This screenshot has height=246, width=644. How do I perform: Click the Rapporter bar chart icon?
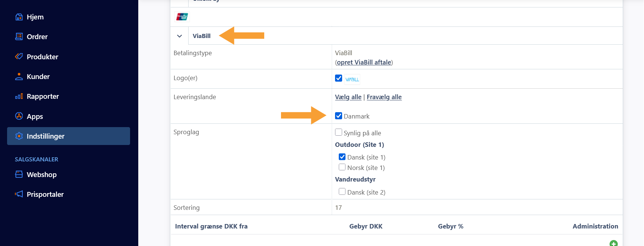(19, 96)
